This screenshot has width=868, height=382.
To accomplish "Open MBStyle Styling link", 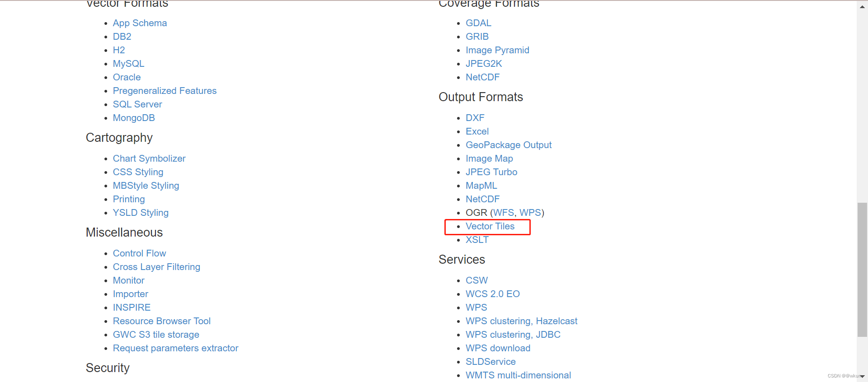I will 146,186.
